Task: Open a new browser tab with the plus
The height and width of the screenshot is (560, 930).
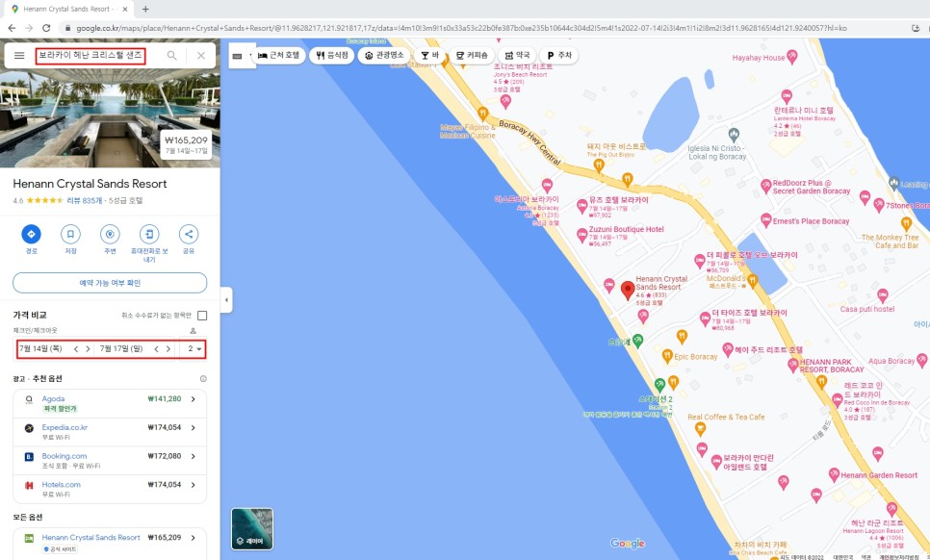Action: tap(145, 9)
